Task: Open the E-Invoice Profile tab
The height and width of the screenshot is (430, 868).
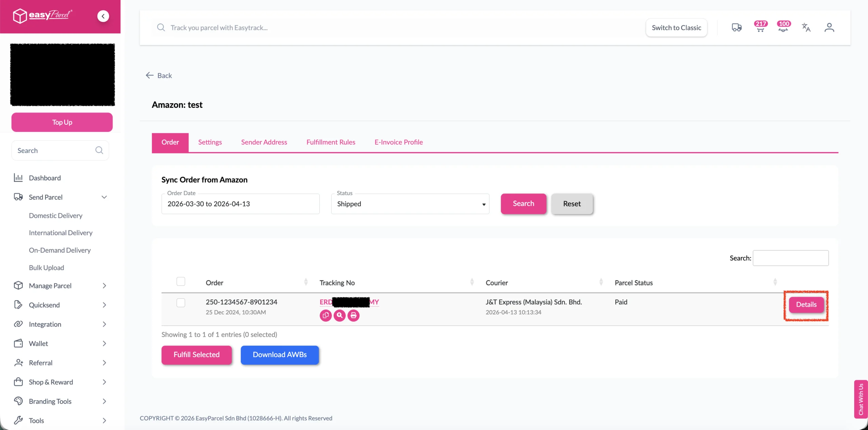Action: coord(398,142)
